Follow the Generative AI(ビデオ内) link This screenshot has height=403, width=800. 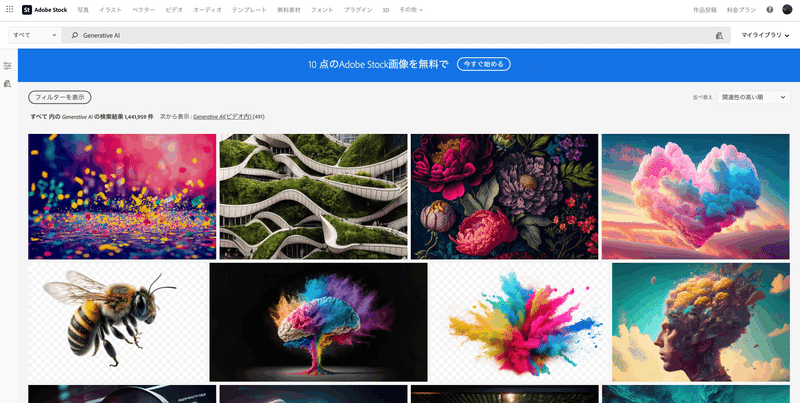(x=222, y=117)
